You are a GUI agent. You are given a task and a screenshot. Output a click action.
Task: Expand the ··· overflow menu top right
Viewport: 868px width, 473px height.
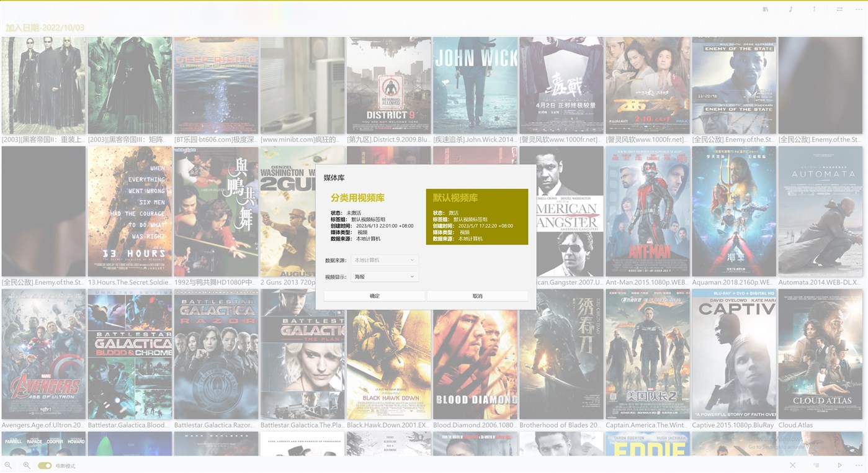click(859, 9)
